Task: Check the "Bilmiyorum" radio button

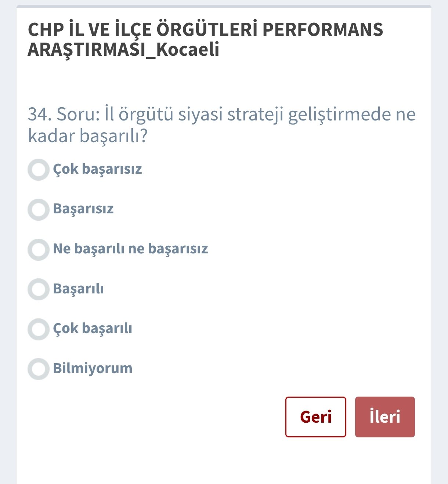Action: [x=38, y=369]
